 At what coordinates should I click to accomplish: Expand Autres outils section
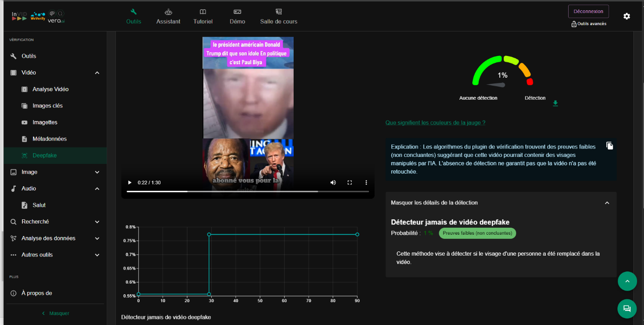tap(55, 255)
